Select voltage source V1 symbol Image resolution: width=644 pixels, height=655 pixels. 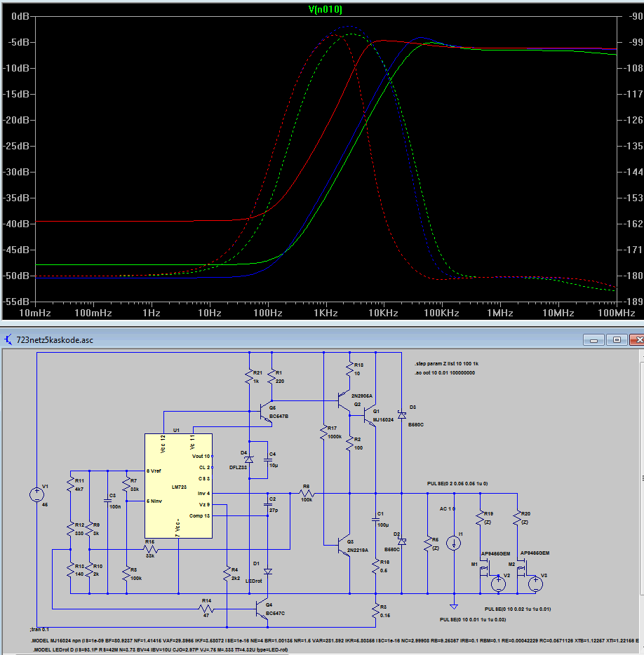click(x=36, y=494)
